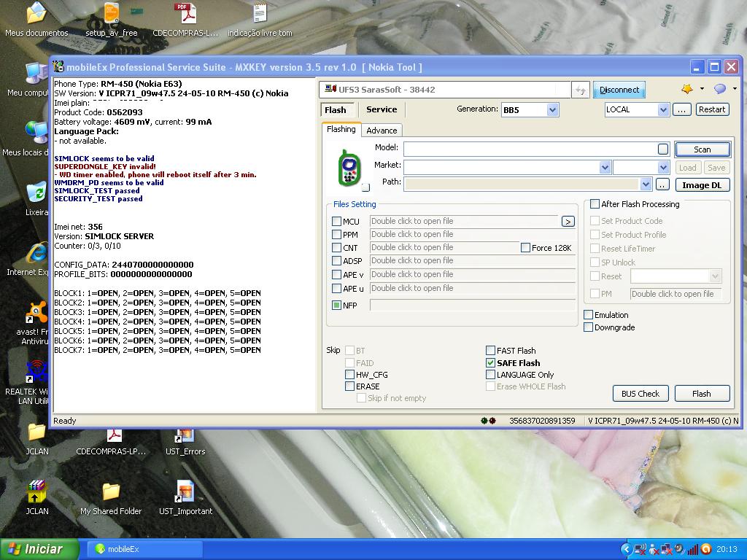
Task: Click the green phone model image
Action: 349,168
